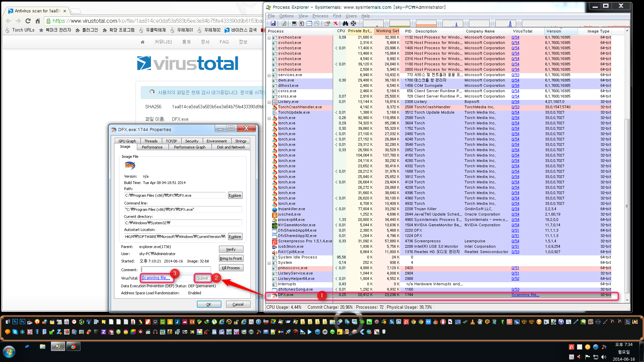
Task: Collapse the first svchost.exe tree node
Action: point(269,38)
